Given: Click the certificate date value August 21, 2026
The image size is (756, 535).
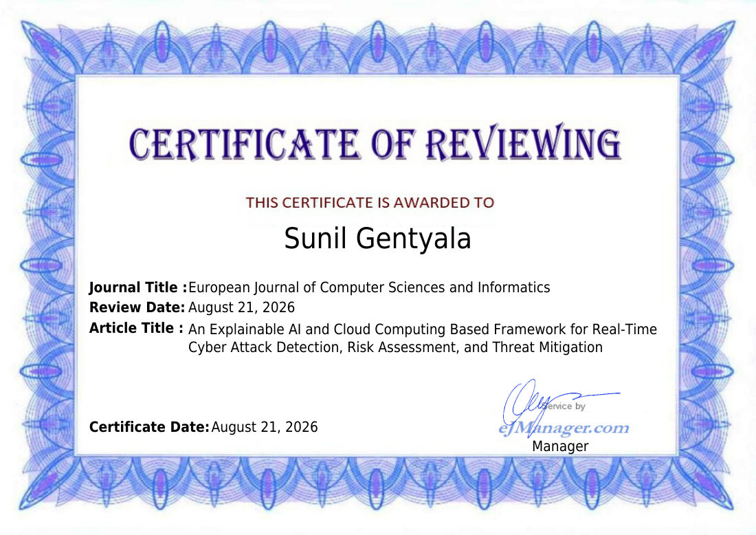Looking at the screenshot, I should click(264, 427).
